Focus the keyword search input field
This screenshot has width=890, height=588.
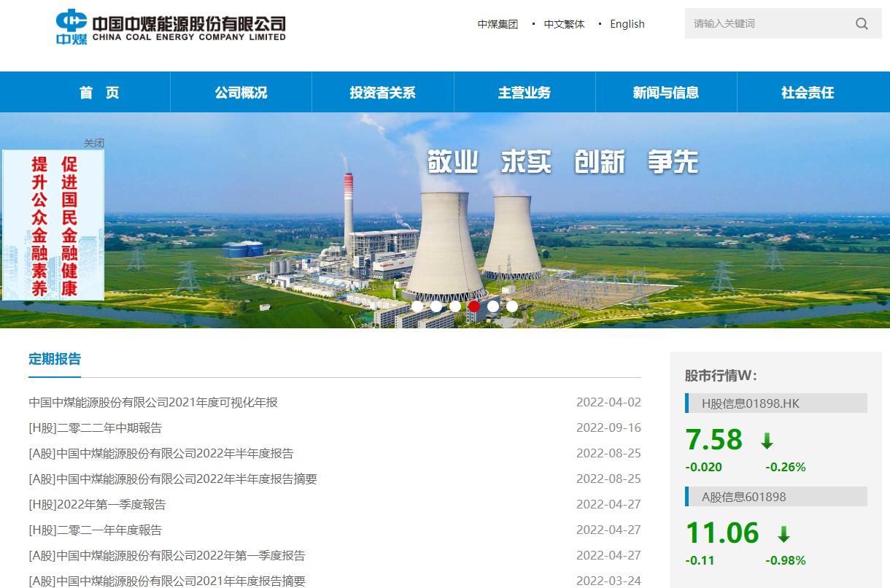tap(766, 24)
